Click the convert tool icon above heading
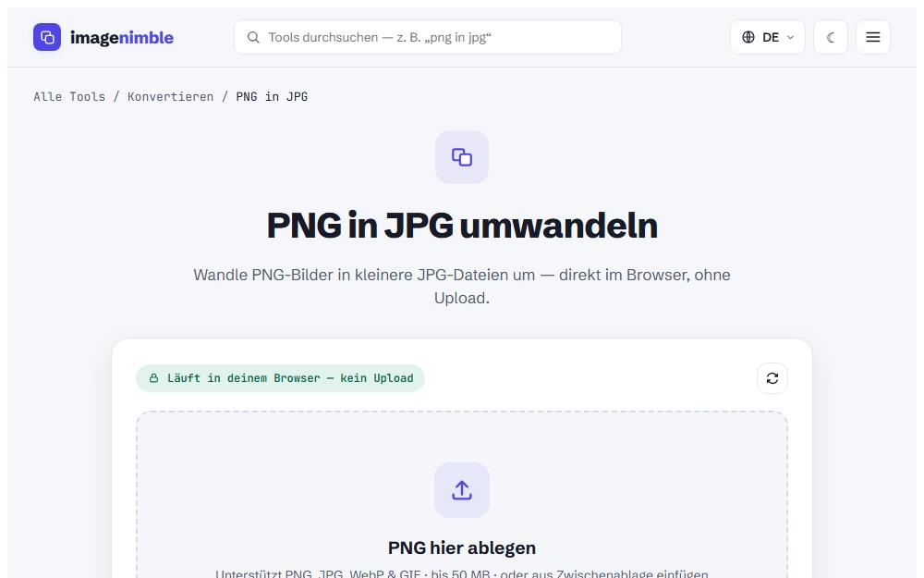 tap(462, 157)
